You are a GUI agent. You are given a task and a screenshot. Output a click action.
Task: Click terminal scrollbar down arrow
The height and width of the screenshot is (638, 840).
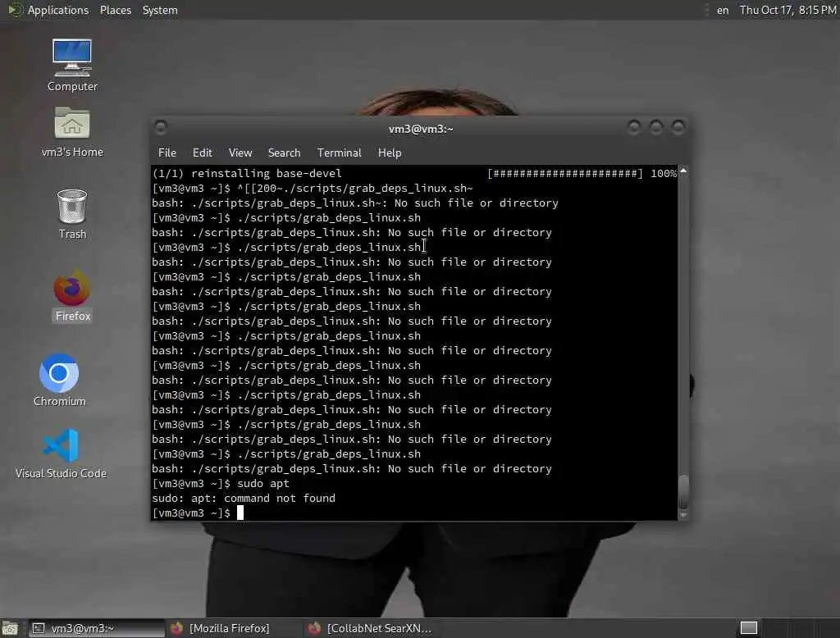(683, 515)
